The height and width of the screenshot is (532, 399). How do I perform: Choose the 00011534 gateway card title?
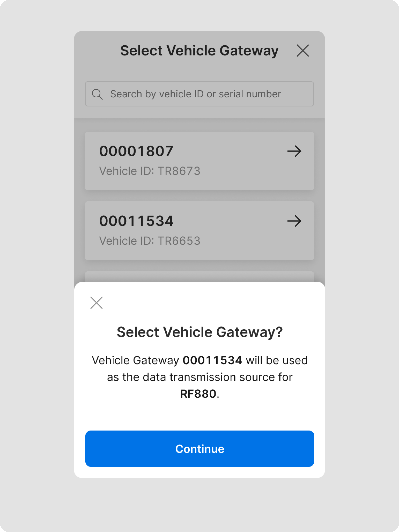(136, 221)
